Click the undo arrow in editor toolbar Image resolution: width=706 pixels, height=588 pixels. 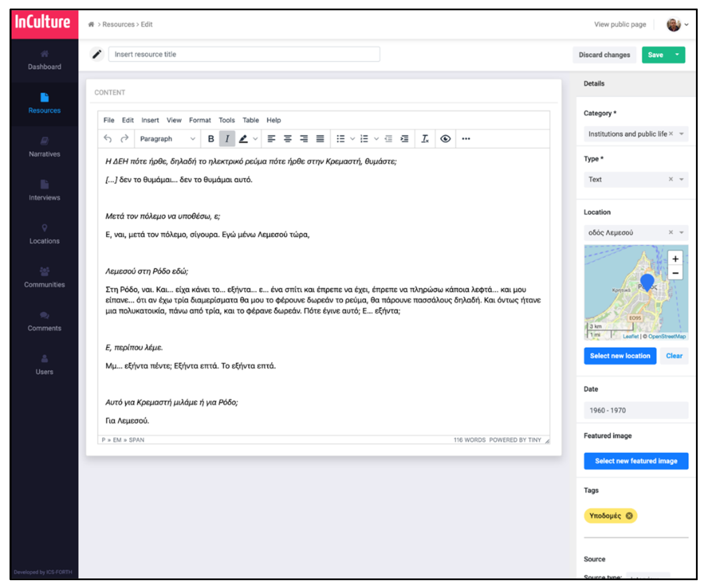click(x=108, y=139)
